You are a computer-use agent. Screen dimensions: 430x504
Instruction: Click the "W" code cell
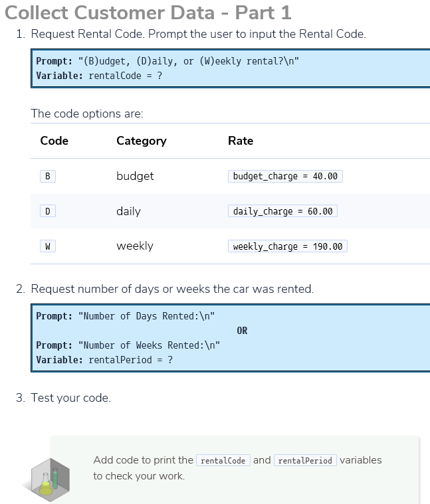(48, 246)
